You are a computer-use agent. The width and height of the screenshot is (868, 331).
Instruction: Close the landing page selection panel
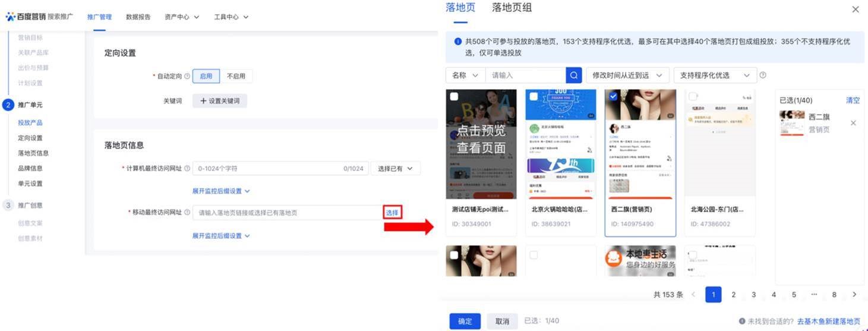(x=856, y=10)
